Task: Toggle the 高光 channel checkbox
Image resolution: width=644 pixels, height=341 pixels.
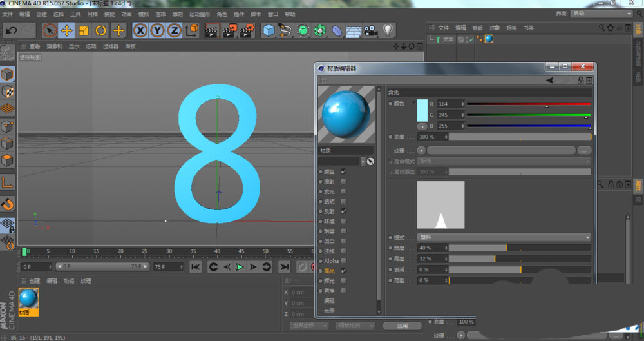Action: tap(343, 271)
